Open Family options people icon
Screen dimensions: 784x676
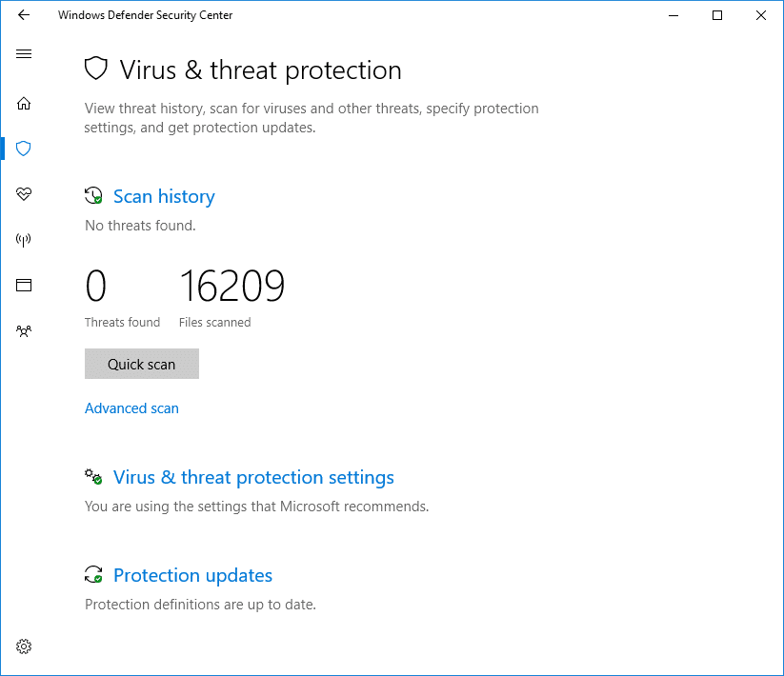24,331
